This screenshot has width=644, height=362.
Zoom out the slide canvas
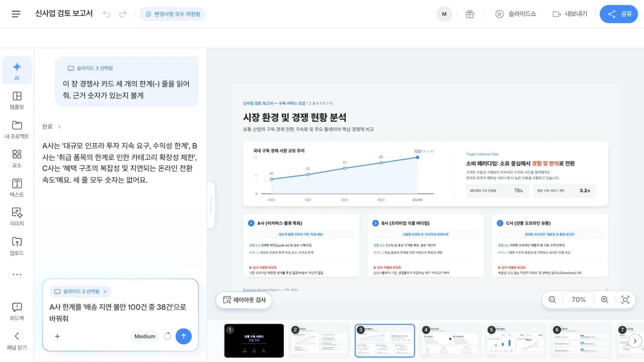(552, 300)
